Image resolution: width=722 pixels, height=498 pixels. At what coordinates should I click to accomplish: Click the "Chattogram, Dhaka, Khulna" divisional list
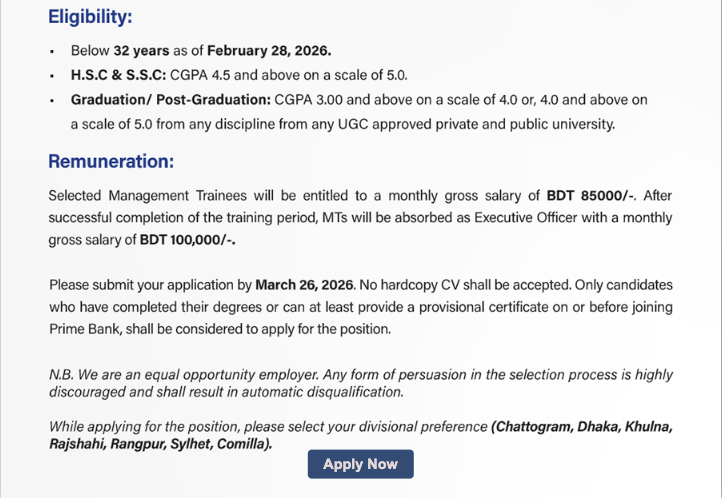[x=581, y=427]
